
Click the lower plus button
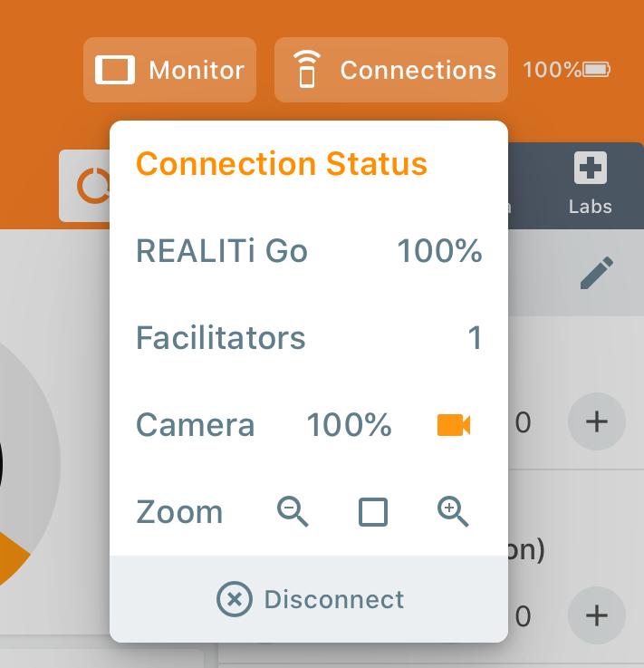[596, 615]
